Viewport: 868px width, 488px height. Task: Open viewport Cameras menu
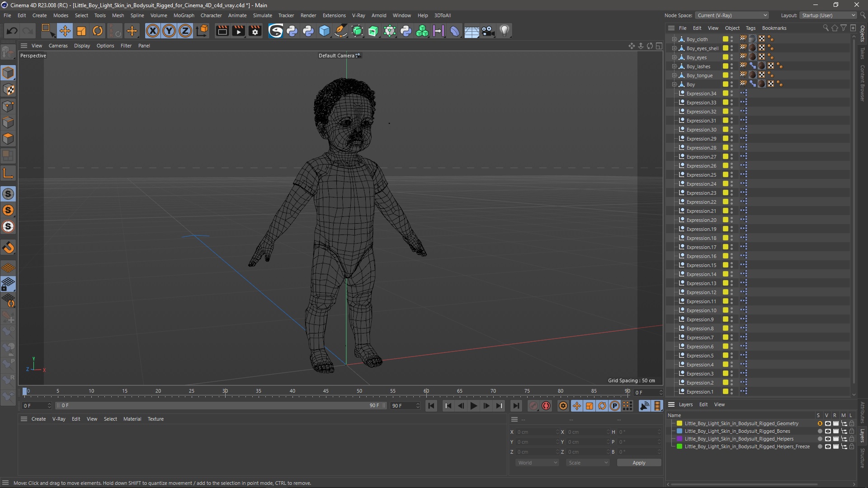(58, 46)
